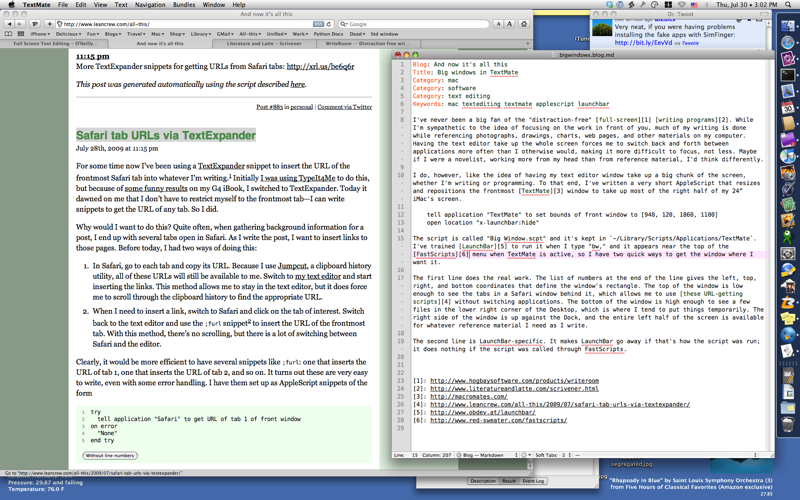The height and width of the screenshot is (500, 800).
Task: Switch to WriteRoom Safari tab
Action: (x=367, y=43)
